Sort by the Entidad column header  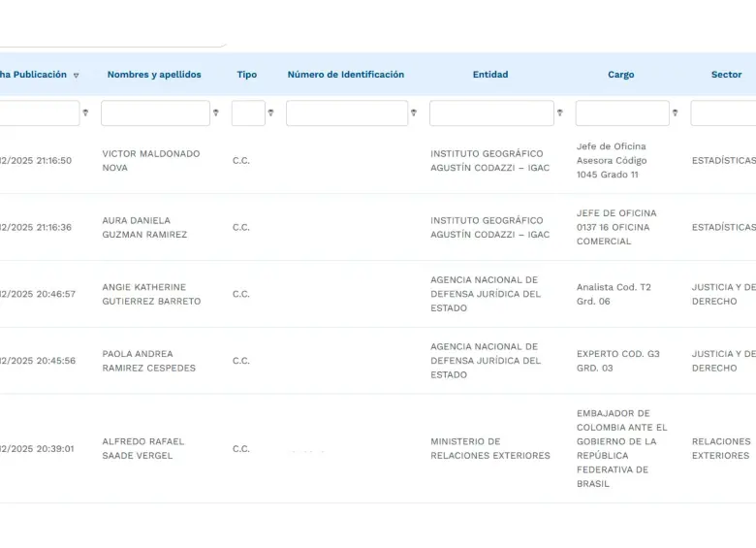tap(489, 75)
